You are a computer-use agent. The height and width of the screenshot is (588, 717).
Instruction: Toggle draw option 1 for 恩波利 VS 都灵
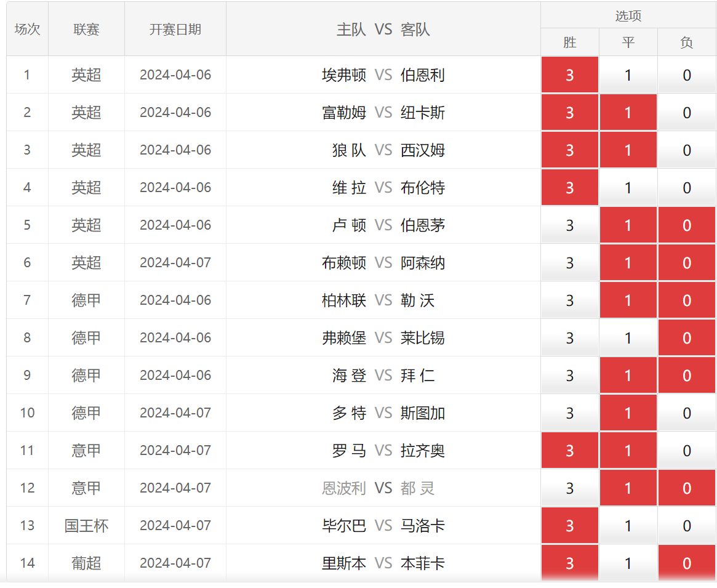(x=628, y=487)
